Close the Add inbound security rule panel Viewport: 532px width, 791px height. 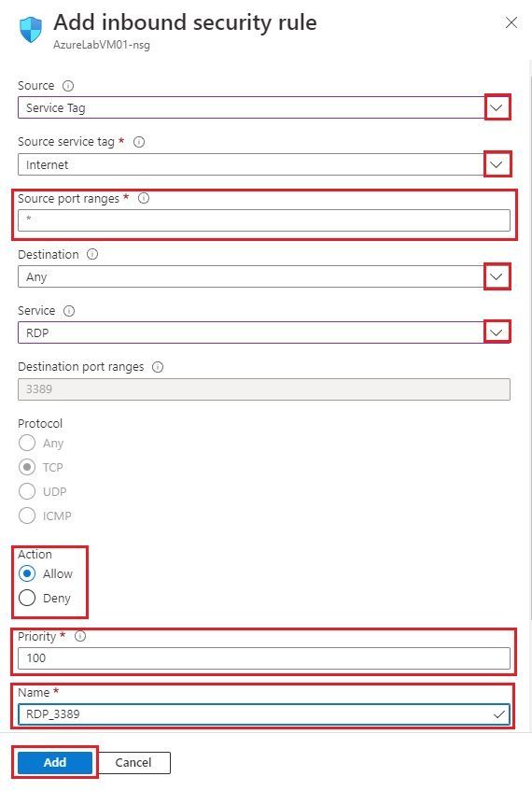click(x=511, y=22)
